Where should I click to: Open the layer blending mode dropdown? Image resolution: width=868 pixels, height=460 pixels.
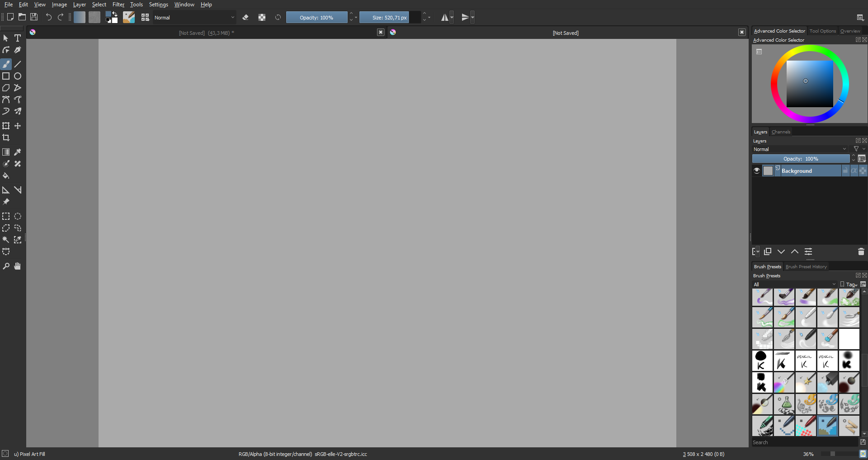tap(800, 149)
